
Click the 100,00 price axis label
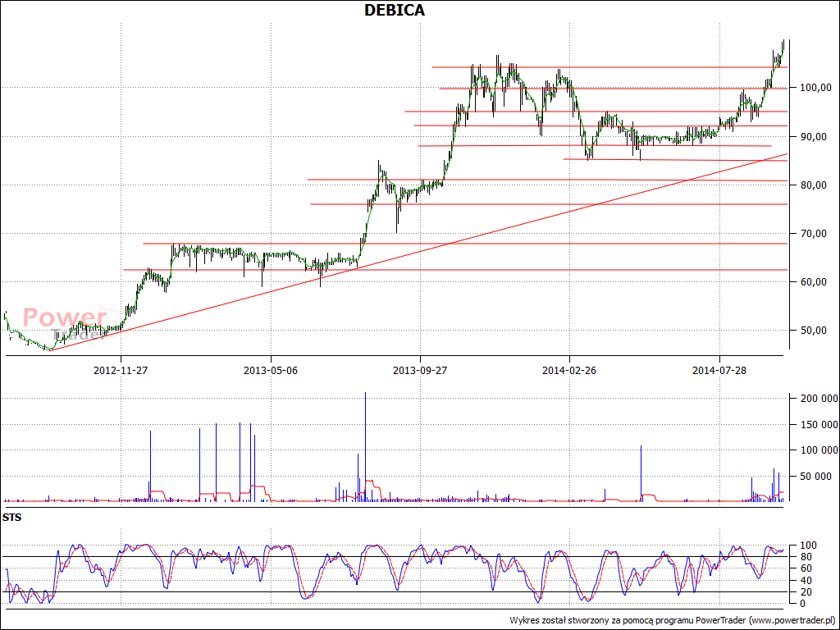click(x=815, y=87)
